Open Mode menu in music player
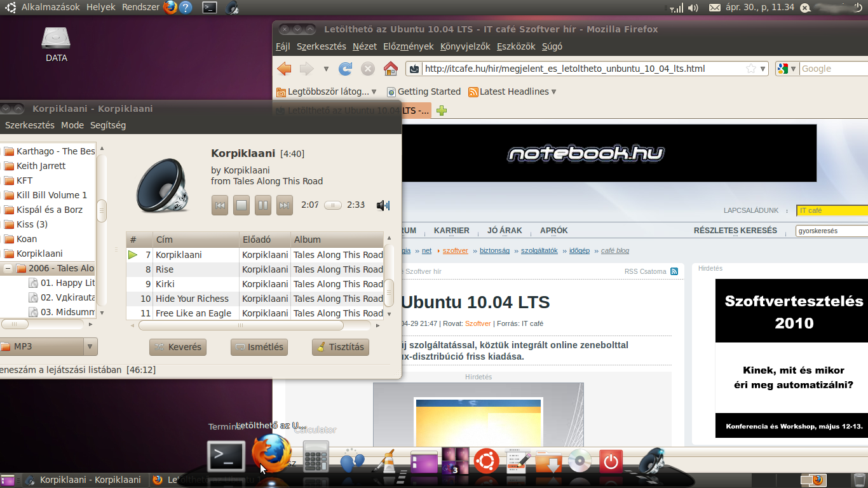868x488 pixels. click(72, 125)
